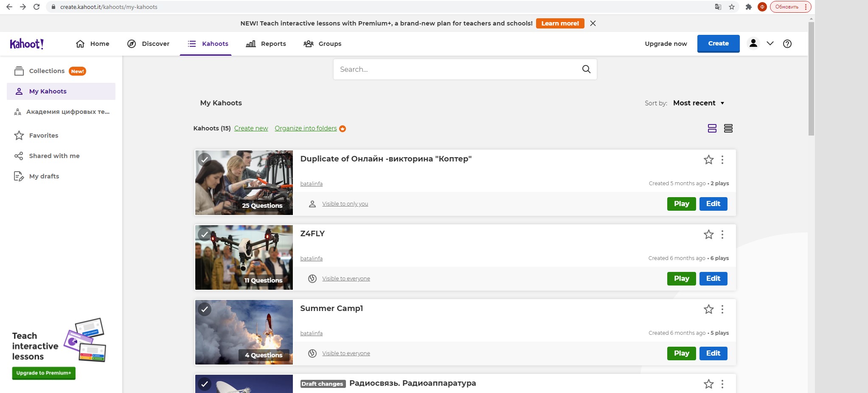Click the blue Create button
The image size is (868, 393).
[718, 43]
